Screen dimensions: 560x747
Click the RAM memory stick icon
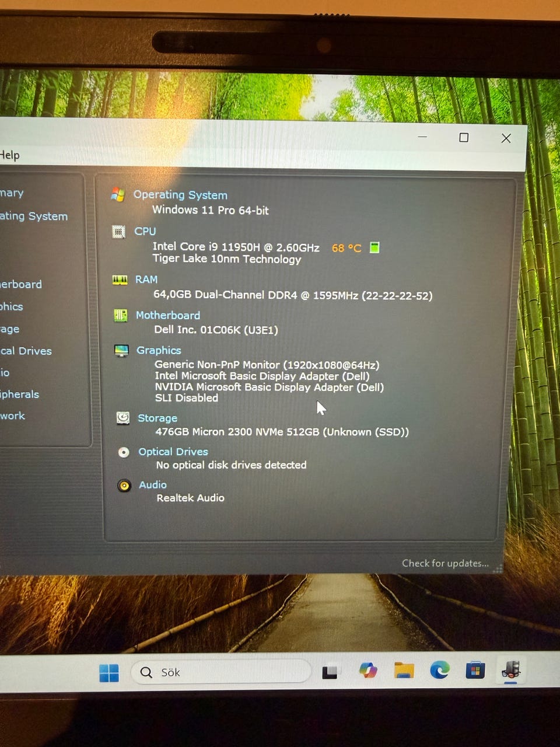[x=120, y=280]
